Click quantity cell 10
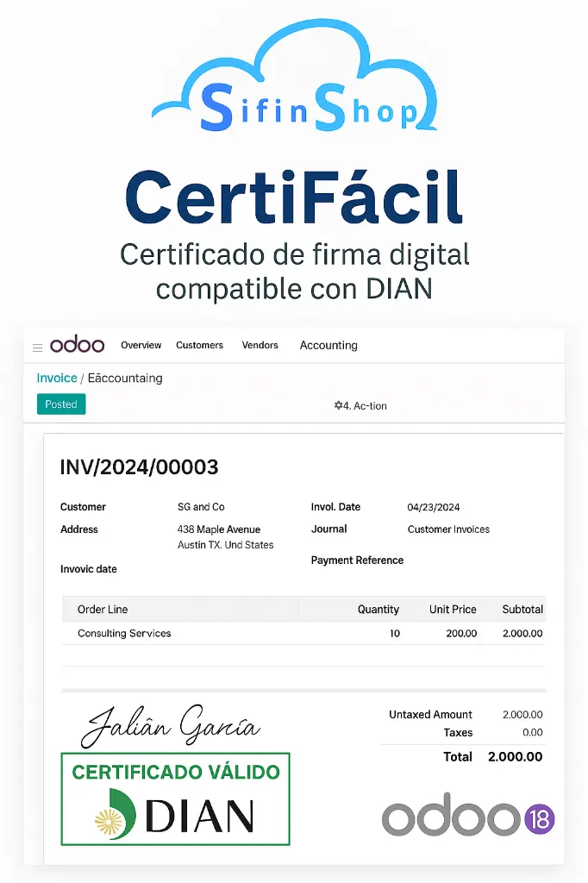588x883 pixels. [x=395, y=634]
